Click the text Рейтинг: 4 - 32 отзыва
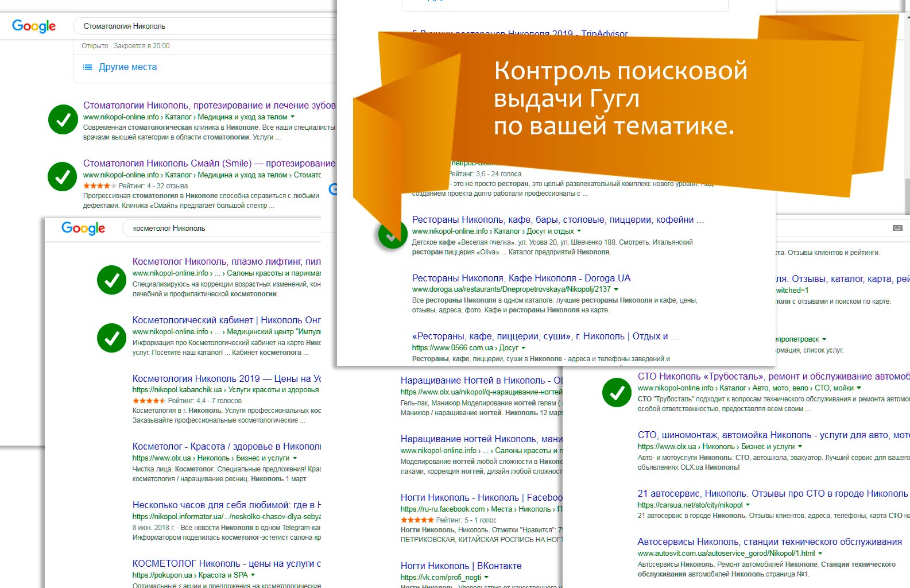The image size is (910, 588). [x=153, y=186]
